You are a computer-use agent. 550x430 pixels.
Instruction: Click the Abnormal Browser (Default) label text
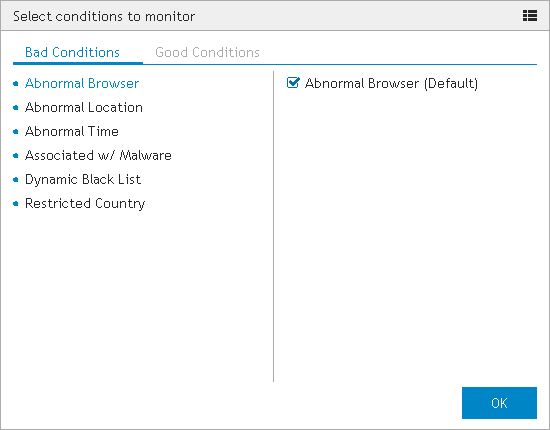(x=391, y=83)
